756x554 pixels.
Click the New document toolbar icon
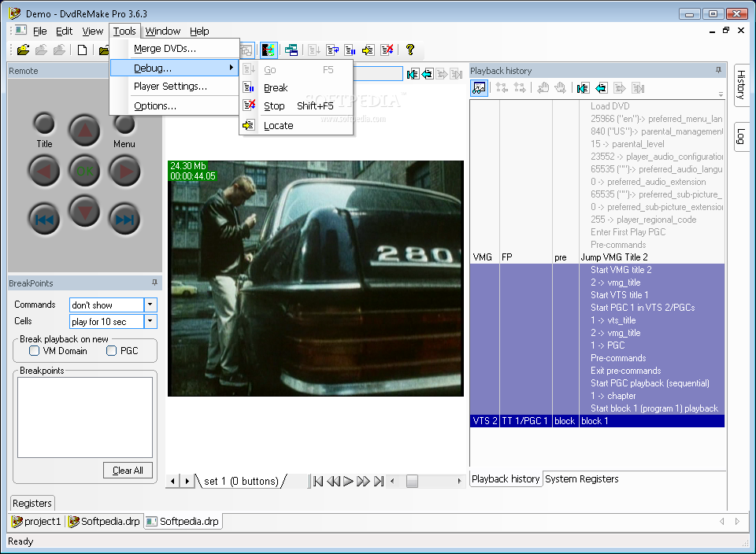[82, 50]
